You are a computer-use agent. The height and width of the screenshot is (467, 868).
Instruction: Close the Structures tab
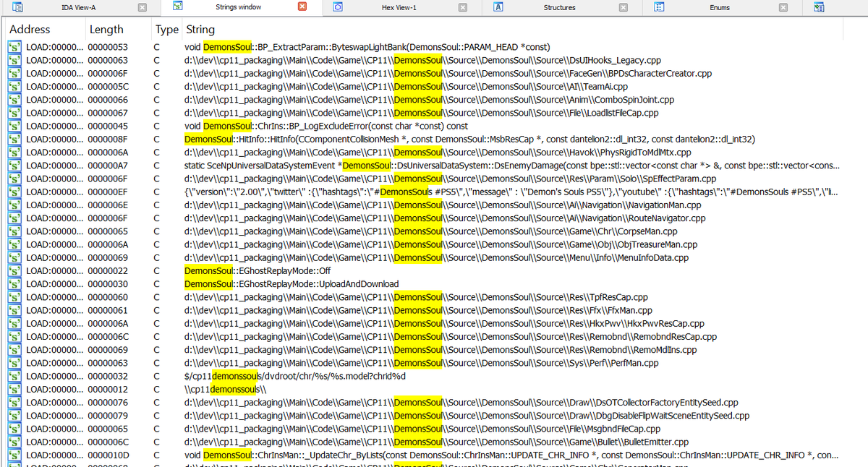click(624, 7)
